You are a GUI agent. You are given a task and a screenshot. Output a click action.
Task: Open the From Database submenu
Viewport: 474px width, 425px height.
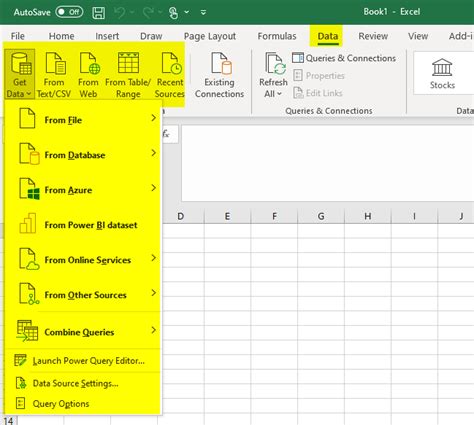click(83, 154)
